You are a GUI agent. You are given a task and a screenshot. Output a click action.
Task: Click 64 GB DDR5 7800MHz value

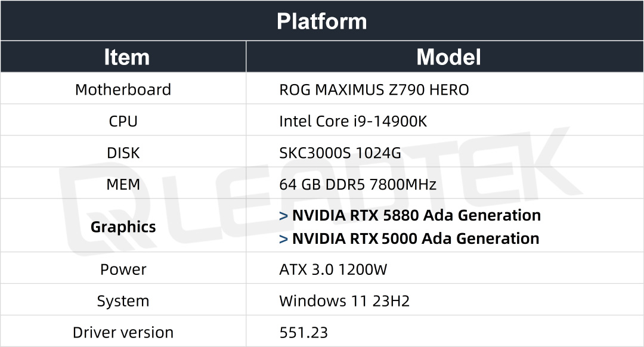pyautogui.click(x=358, y=184)
